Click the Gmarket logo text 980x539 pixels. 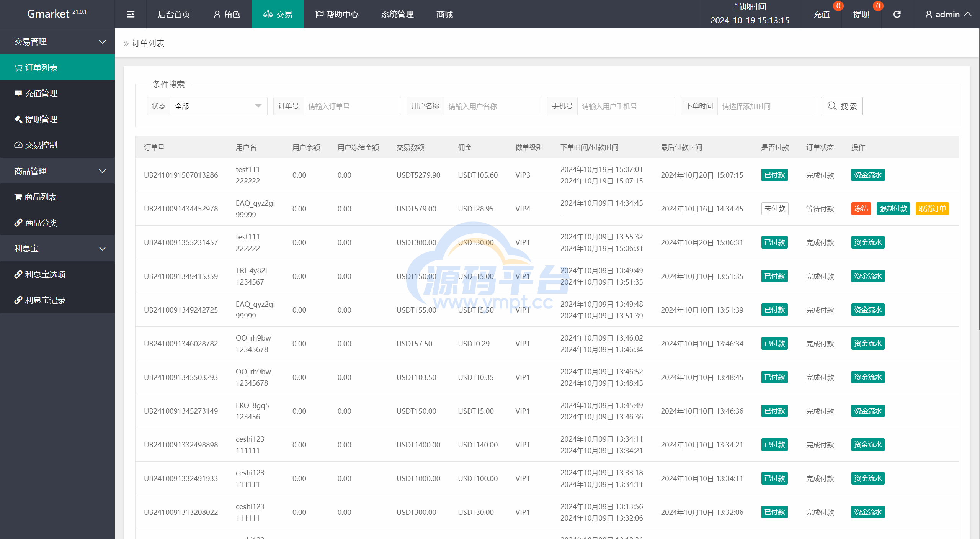click(x=49, y=14)
